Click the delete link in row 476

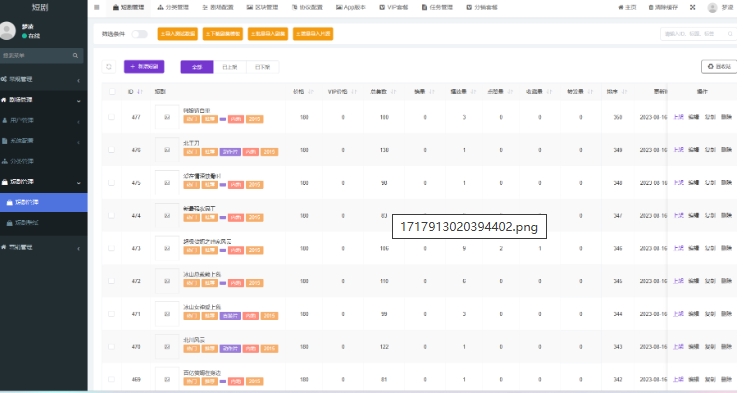point(726,150)
